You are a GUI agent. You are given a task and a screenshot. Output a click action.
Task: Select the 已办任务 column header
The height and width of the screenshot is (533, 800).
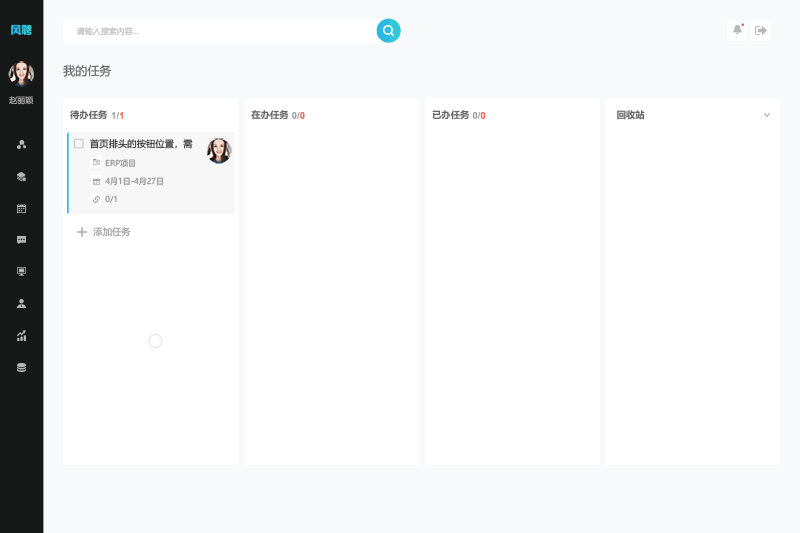(459, 115)
